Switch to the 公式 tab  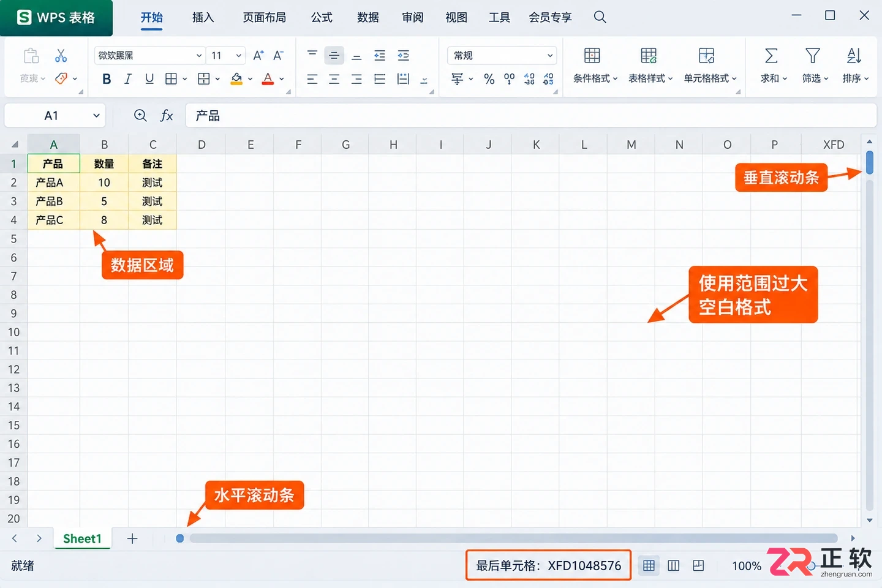point(322,17)
